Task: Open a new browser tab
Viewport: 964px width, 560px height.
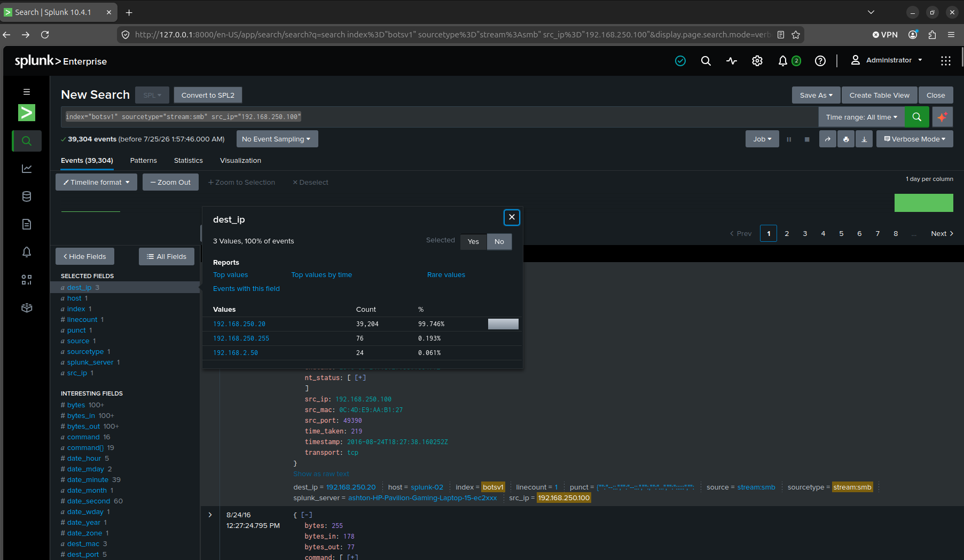Action: [129, 12]
